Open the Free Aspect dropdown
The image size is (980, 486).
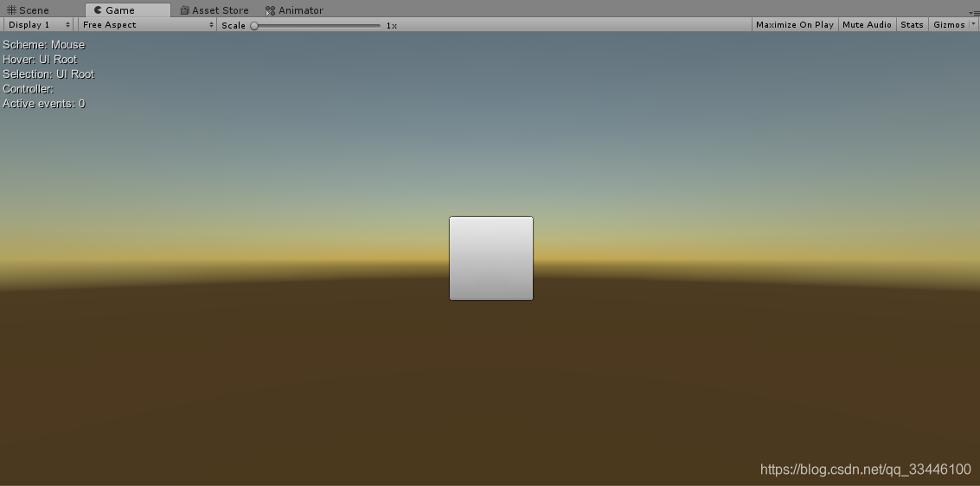click(x=148, y=24)
